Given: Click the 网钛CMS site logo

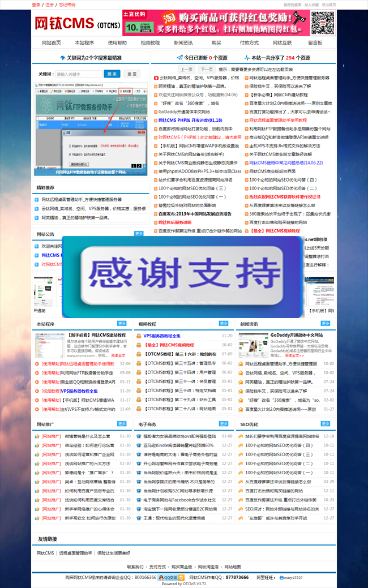Looking at the screenshot, I should click(78, 23).
